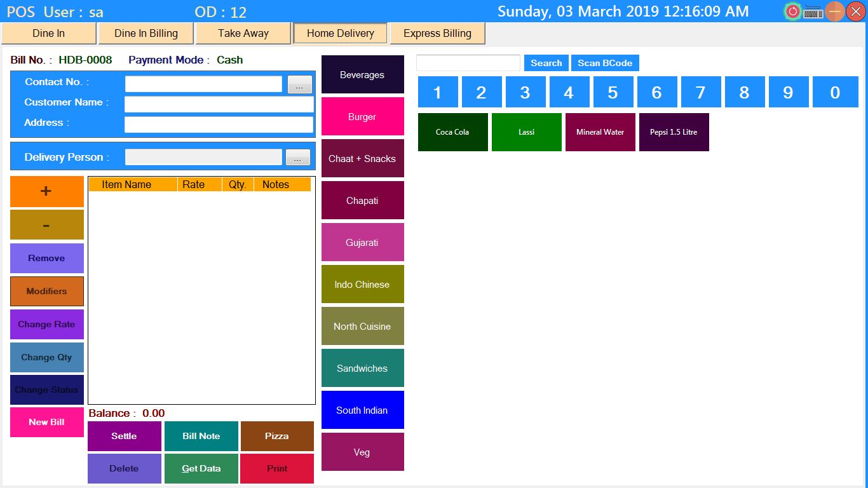Viewport: 868px width, 488px height.
Task: Click the Settle button
Action: click(124, 436)
